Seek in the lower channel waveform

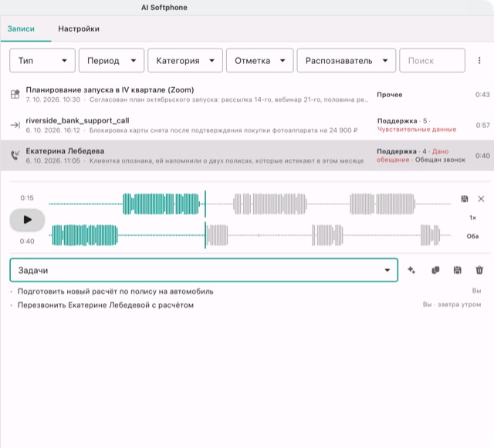250,235
